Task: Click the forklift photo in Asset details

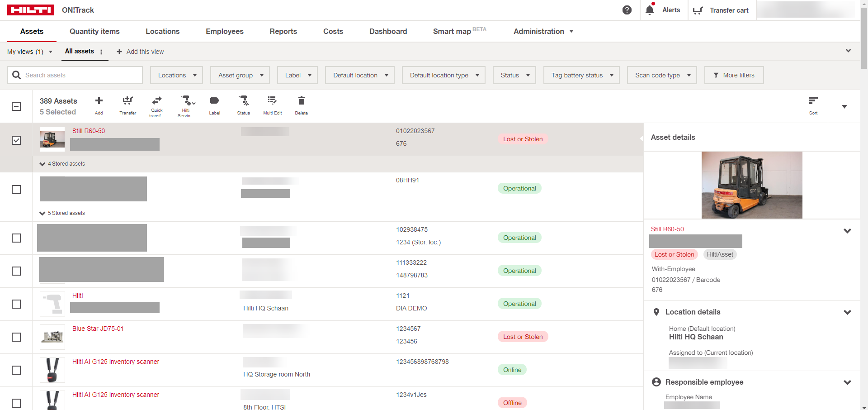Action: coord(752,185)
